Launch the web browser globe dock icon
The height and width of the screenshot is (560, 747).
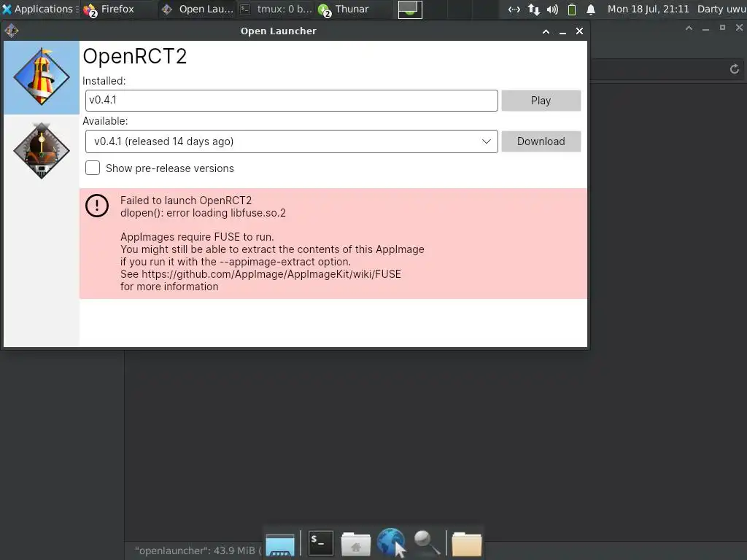(392, 542)
